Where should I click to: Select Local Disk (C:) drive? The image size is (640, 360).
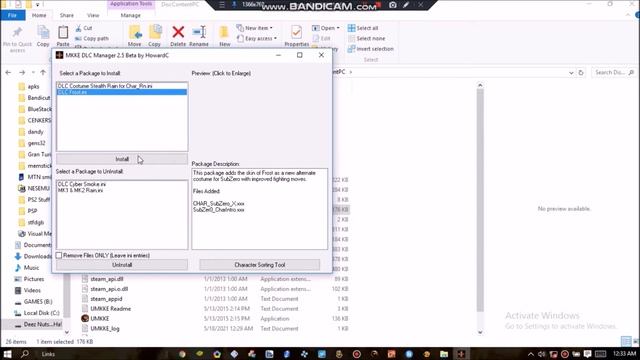[41, 313]
